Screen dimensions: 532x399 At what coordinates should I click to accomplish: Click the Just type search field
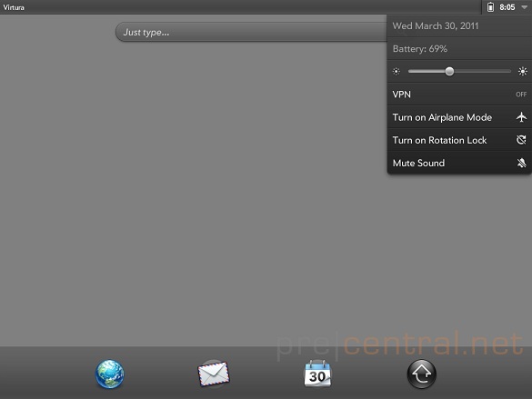[251, 32]
